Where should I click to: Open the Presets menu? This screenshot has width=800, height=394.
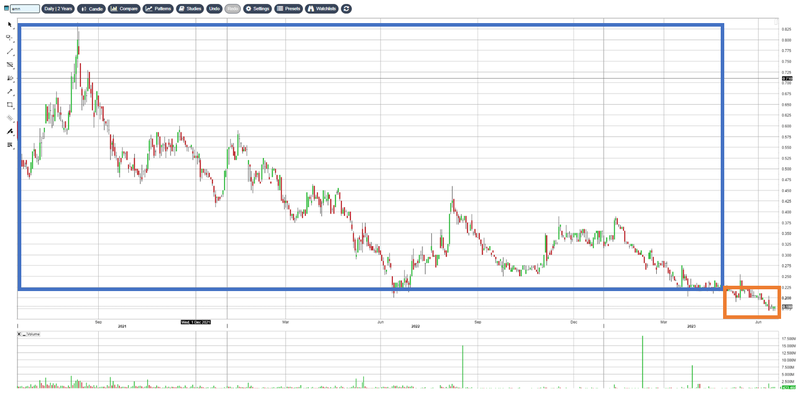289,9
